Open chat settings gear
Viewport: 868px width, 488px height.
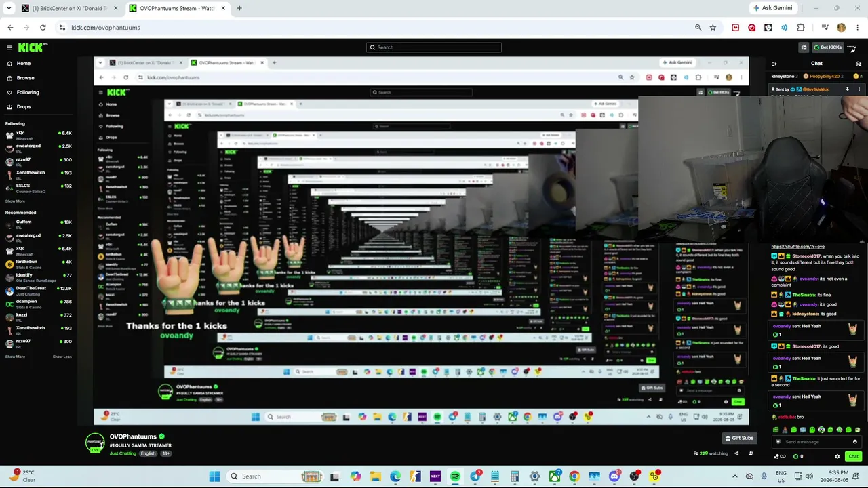837,456
